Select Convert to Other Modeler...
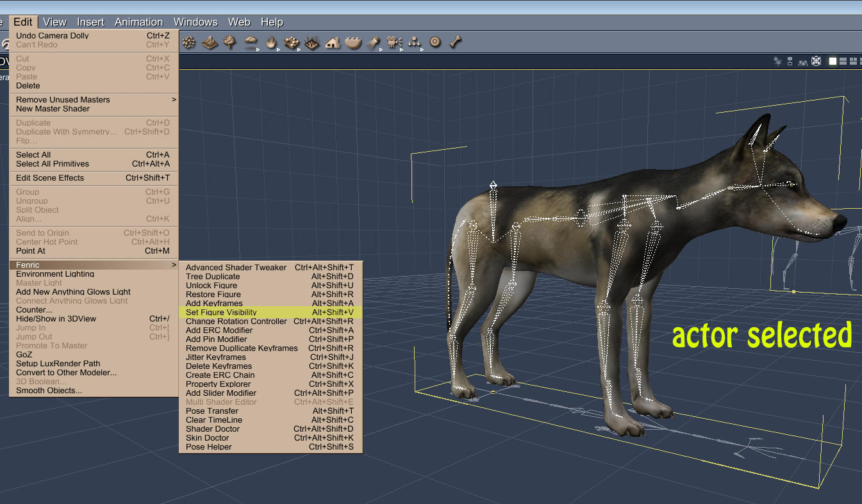The width and height of the screenshot is (862, 504). click(x=94, y=373)
